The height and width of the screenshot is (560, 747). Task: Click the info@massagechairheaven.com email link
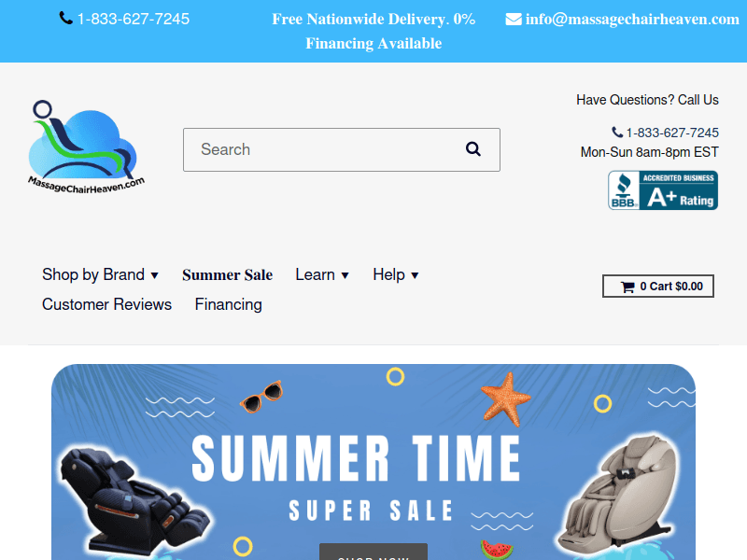(632, 19)
